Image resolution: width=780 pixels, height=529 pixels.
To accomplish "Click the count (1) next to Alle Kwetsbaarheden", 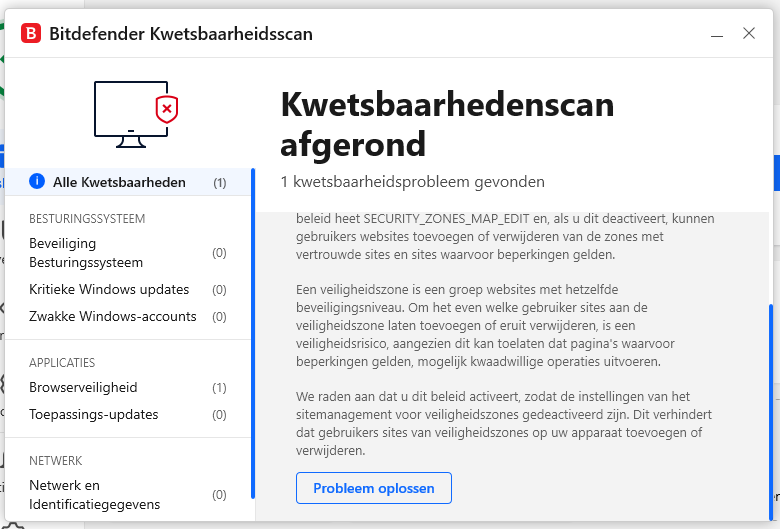I will (x=219, y=183).
